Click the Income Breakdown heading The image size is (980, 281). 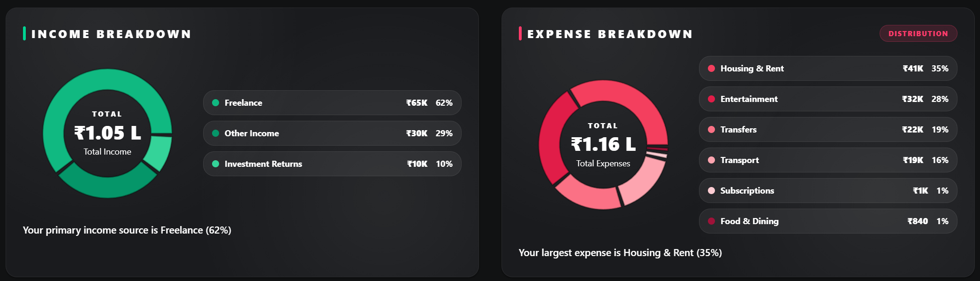pos(111,34)
